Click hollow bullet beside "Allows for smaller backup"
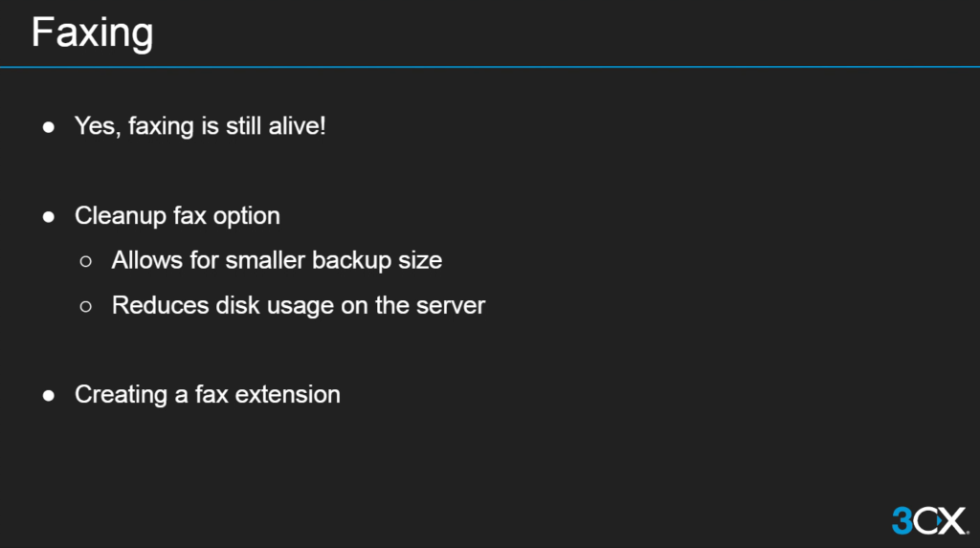This screenshot has width=980, height=548. (x=86, y=261)
